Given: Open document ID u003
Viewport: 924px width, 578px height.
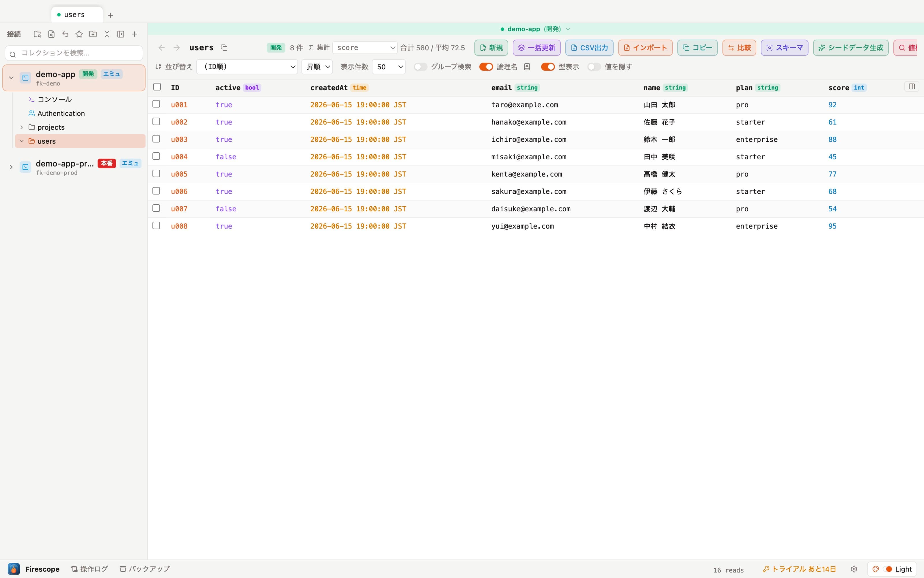Looking at the screenshot, I should 179,140.
